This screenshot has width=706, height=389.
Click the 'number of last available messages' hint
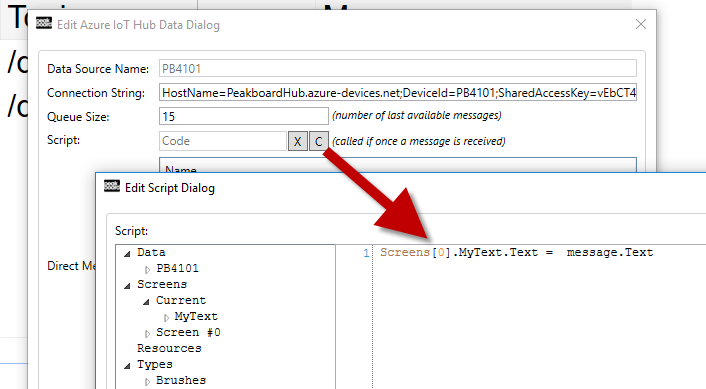417,115
